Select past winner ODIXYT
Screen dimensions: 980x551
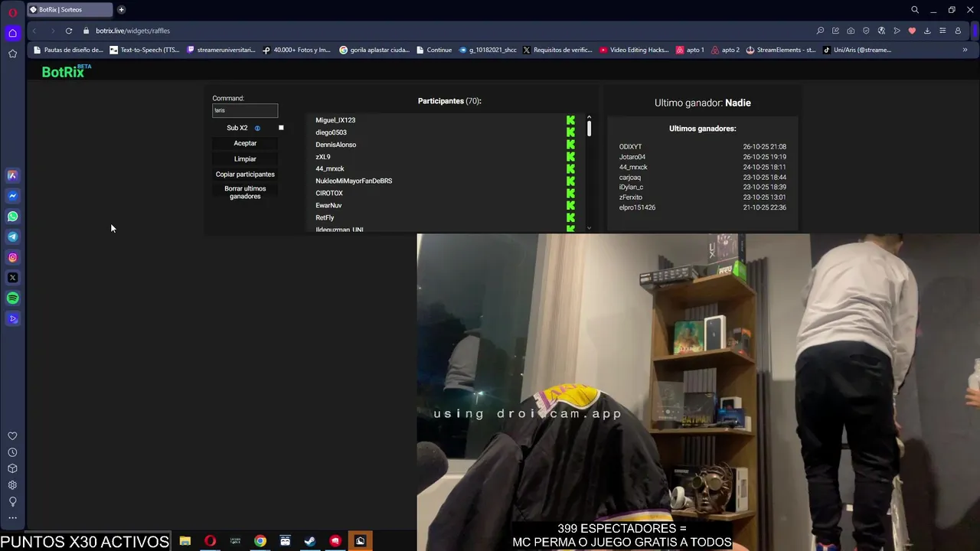[631, 147]
